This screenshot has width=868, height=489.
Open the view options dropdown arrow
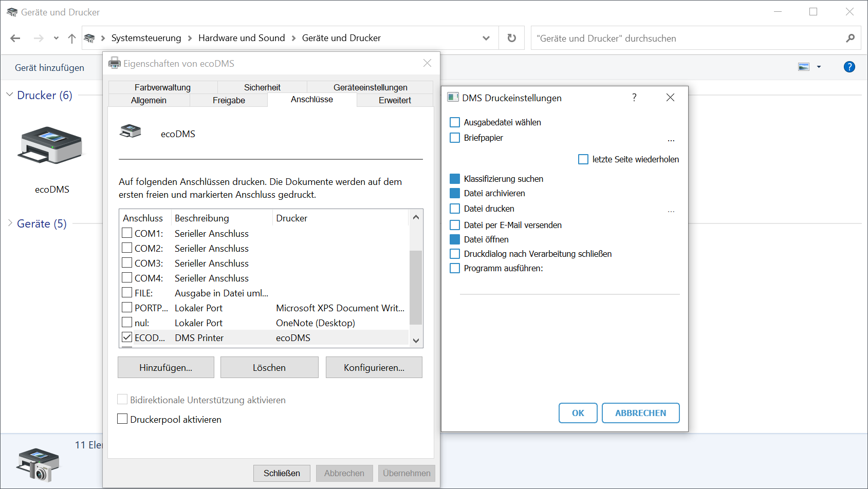coord(819,67)
